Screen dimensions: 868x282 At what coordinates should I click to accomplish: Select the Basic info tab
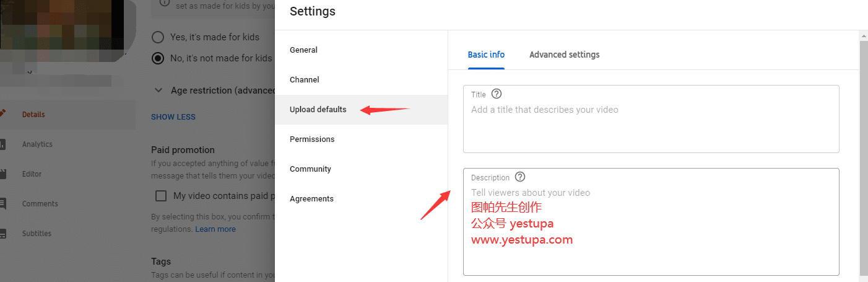[x=486, y=55]
